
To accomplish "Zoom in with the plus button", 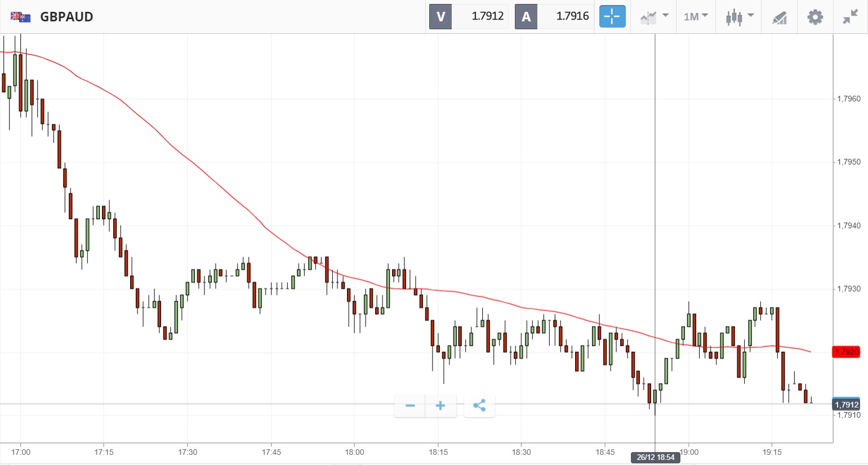I will 440,406.
